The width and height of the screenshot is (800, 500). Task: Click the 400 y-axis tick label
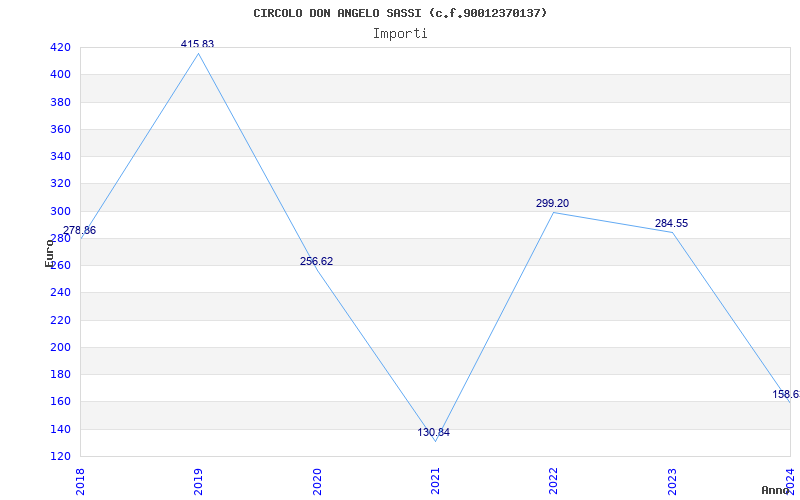pyautogui.click(x=60, y=75)
